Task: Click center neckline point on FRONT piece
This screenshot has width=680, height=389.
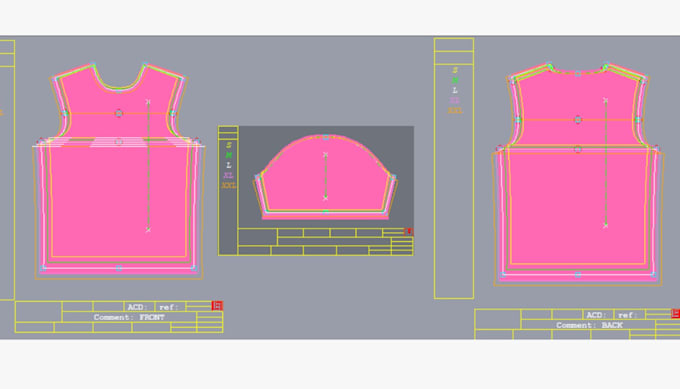Action: (119, 91)
